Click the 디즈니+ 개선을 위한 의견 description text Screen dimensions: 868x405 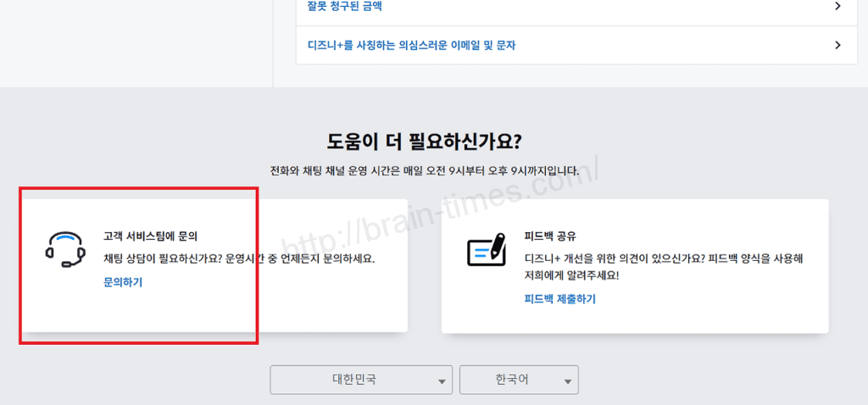(663, 258)
